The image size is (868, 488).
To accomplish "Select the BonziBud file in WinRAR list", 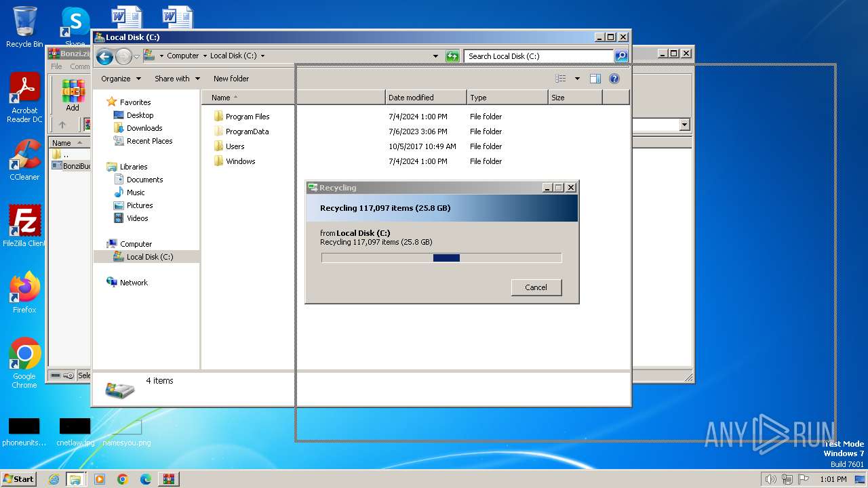I will tap(71, 166).
